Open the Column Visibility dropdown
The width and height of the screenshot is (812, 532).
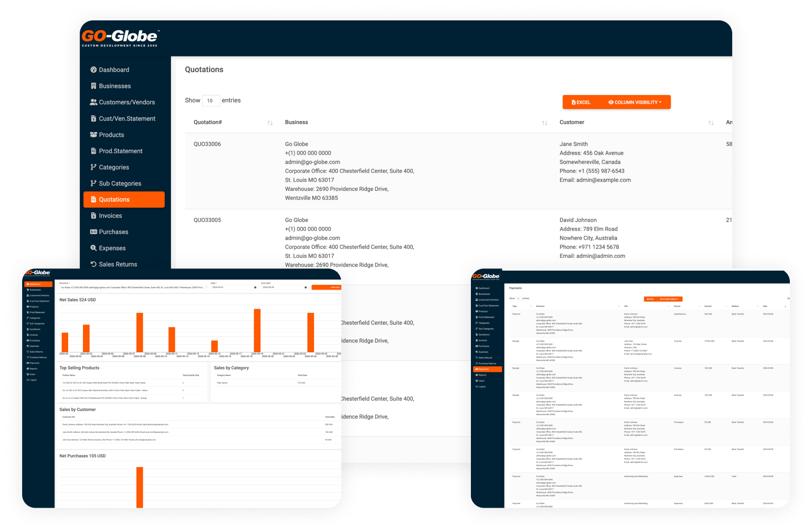pyautogui.click(x=634, y=102)
